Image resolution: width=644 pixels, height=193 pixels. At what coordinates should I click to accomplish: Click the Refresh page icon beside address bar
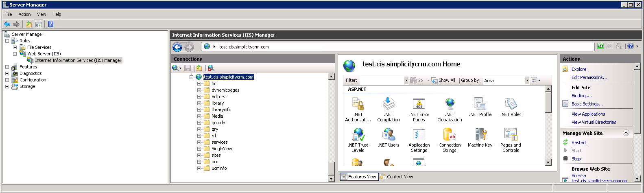600,46
